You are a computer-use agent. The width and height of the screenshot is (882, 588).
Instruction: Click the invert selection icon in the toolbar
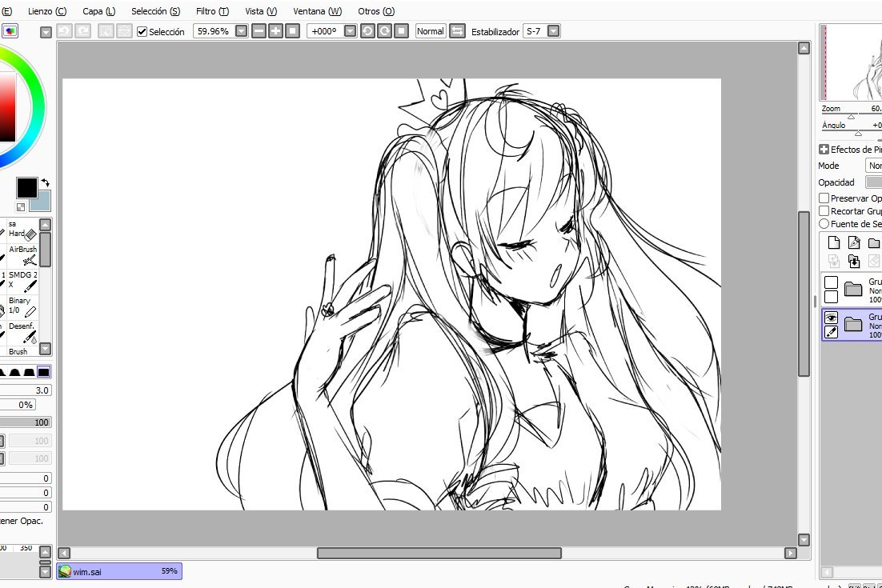[x=124, y=31]
